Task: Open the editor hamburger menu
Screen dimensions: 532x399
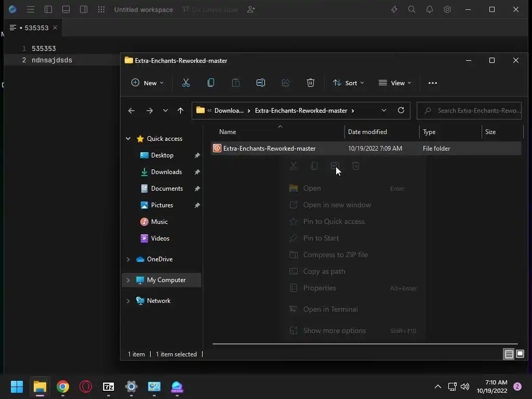Action: point(31,9)
